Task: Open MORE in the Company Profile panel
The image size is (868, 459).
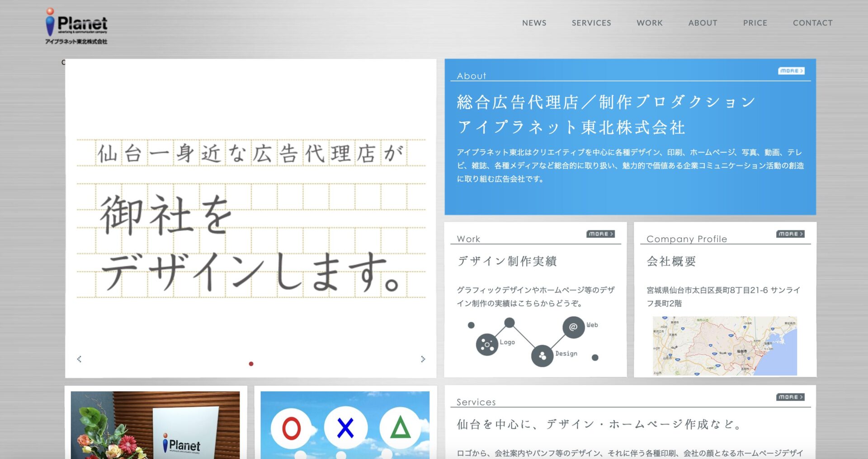Action: coord(790,234)
